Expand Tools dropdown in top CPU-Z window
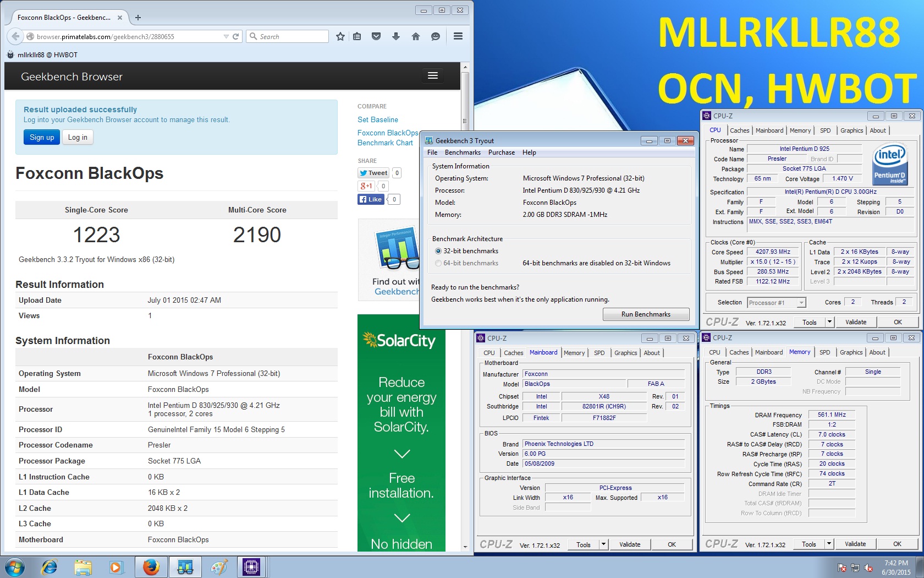The image size is (924, 578). (x=829, y=322)
